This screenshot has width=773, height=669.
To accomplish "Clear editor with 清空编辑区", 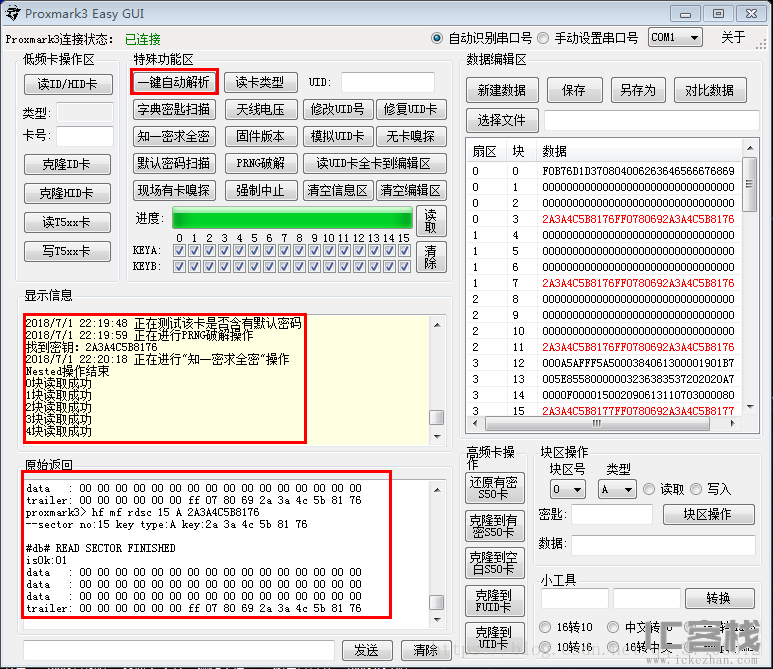I will pyautogui.click(x=411, y=190).
